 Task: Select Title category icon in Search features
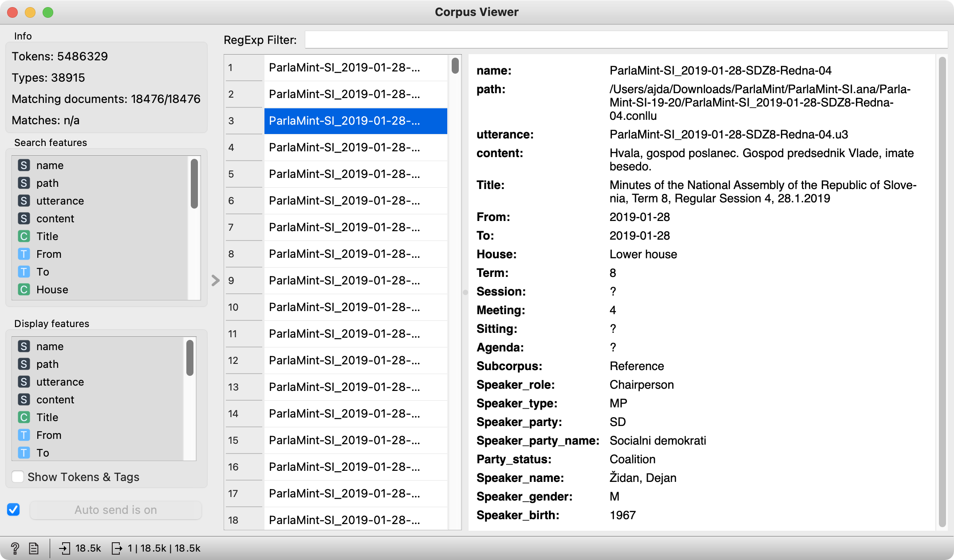tap(24, 237)
